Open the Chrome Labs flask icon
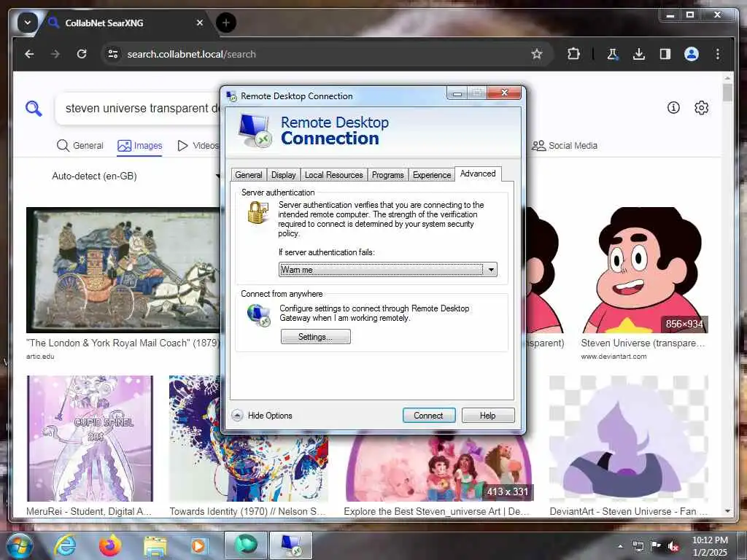This screenshot has height=560, width=747. tap(613, 54)
